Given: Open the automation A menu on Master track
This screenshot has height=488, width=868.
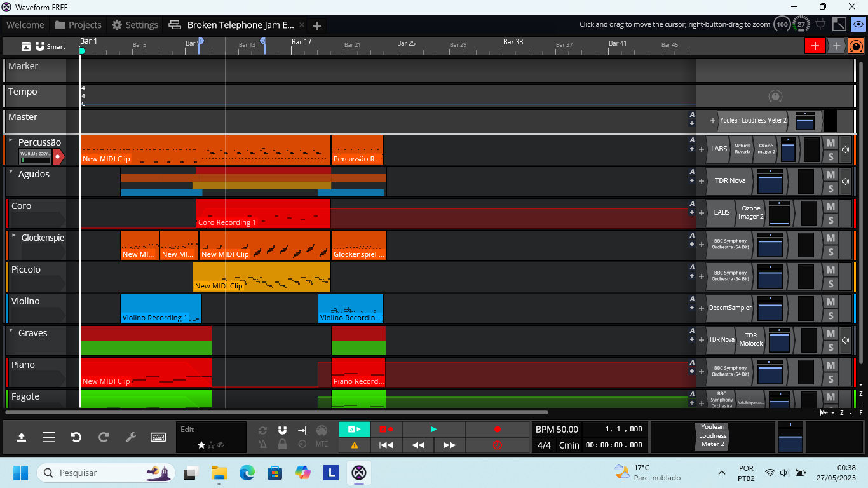Looking at the screenshot, I should click(x=692, y=115).
